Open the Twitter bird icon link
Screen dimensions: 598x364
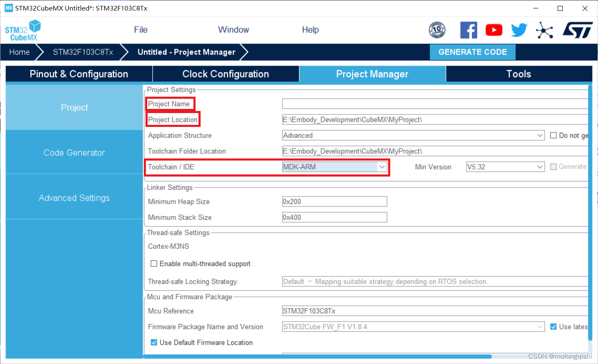(x=519, y=30)
